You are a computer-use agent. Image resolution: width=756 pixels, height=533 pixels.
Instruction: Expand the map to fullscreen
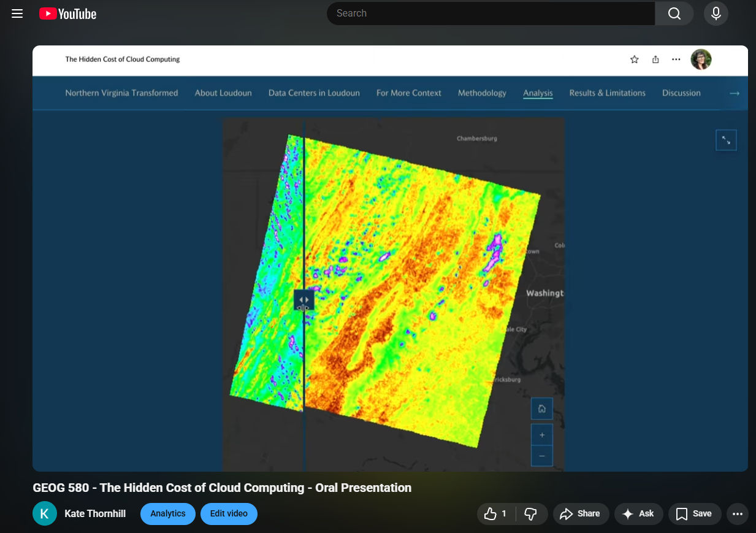726,140
